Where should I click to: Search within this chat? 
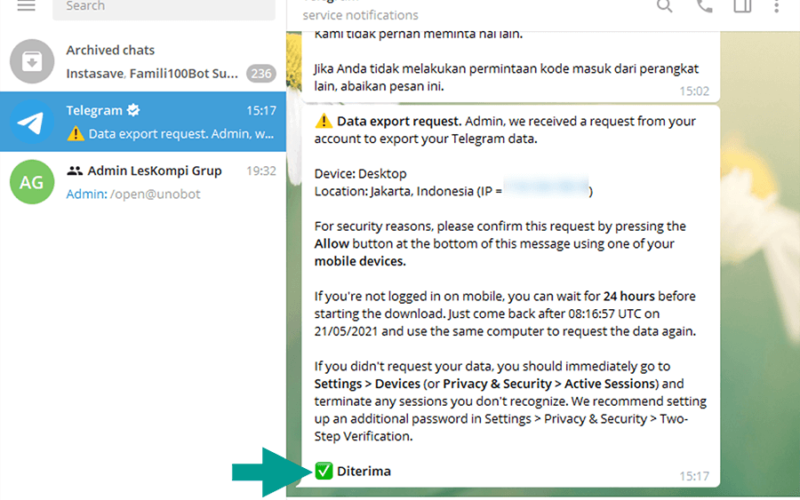[664, 6]
